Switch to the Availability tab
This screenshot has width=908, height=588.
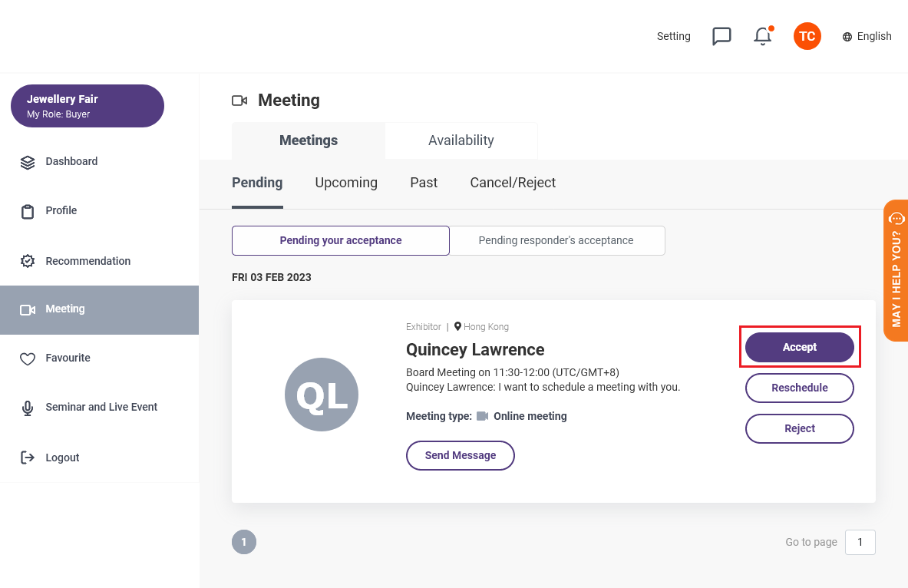[461, 140]
